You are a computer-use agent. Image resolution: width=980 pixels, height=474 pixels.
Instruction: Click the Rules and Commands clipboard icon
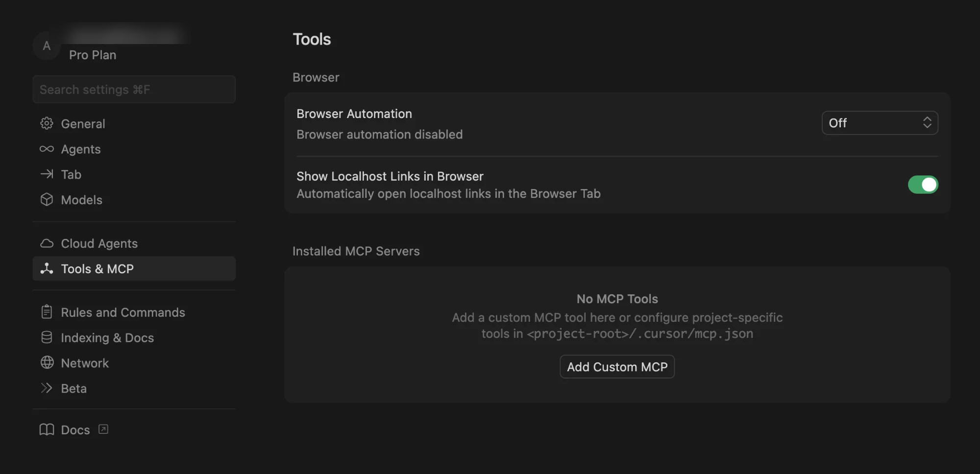[47, 312]
